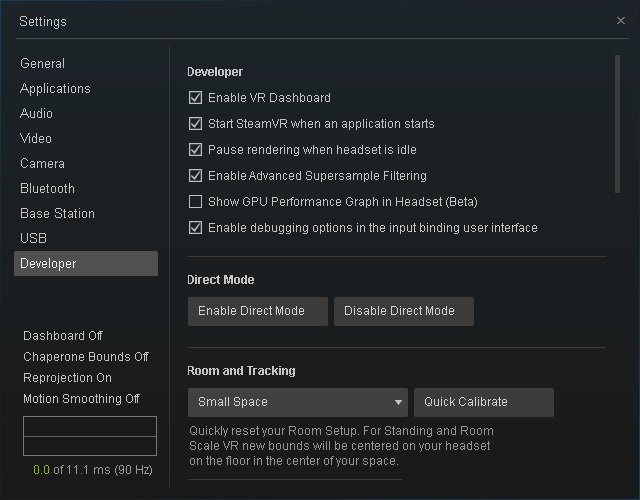Enable Show GPU Performance Graph in Headset
This screenshot has width=640, height=500.
tap(195, 202)
